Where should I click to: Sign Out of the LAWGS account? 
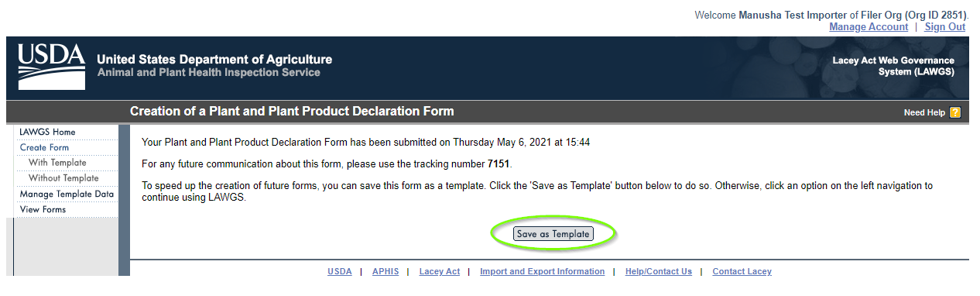pos(944,27)
